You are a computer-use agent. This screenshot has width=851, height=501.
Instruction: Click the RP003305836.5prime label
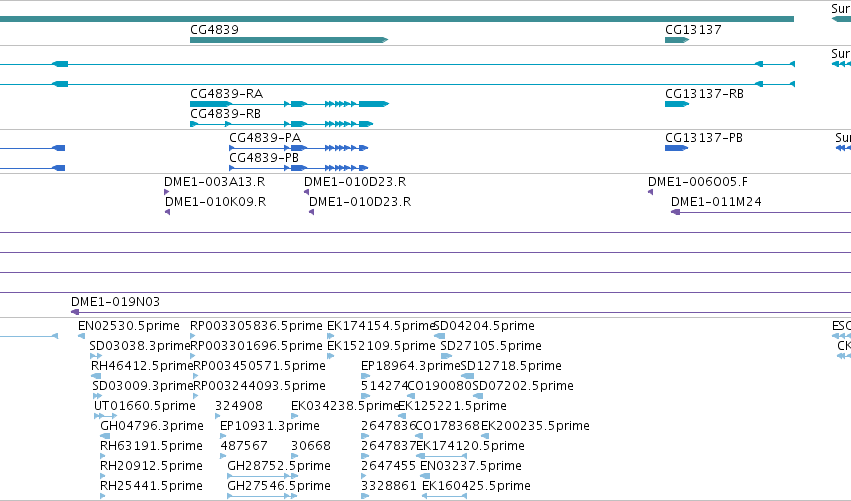pos(256,326)
